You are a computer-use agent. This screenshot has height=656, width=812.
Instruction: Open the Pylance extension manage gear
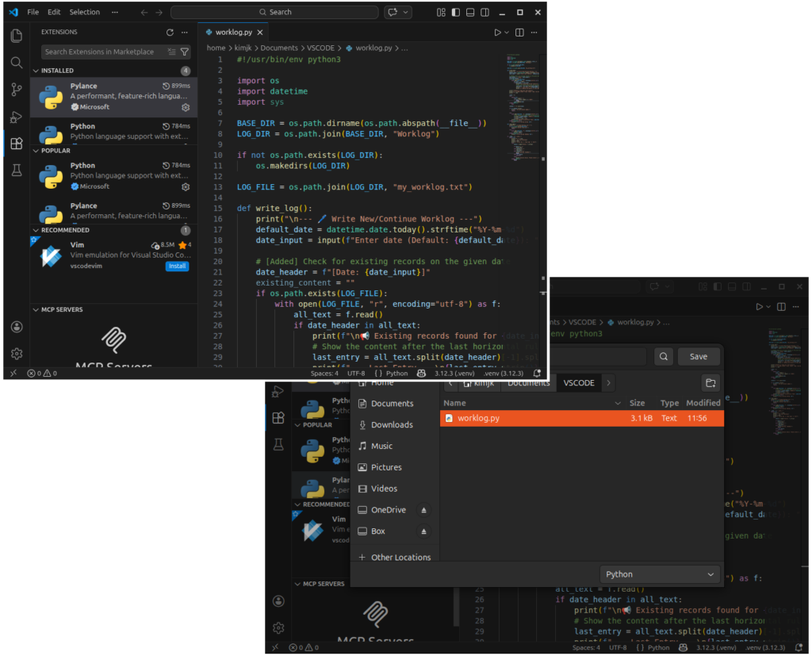pos(186,107)
